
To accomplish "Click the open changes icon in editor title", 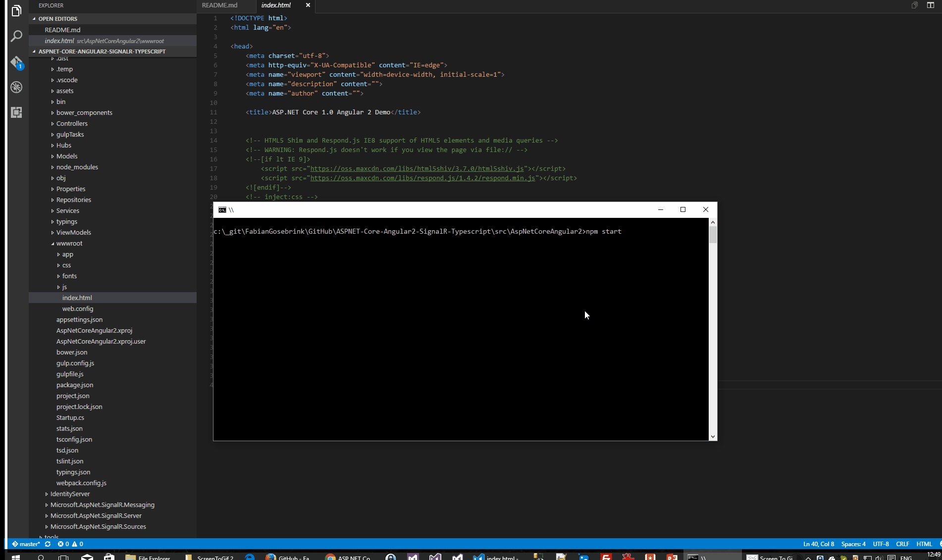I will [915, 5].
